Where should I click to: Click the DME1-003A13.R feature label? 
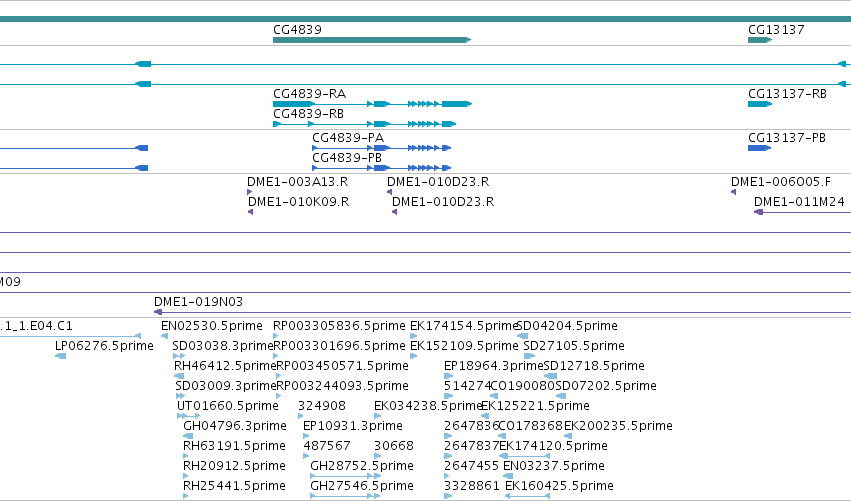[297, 182]
